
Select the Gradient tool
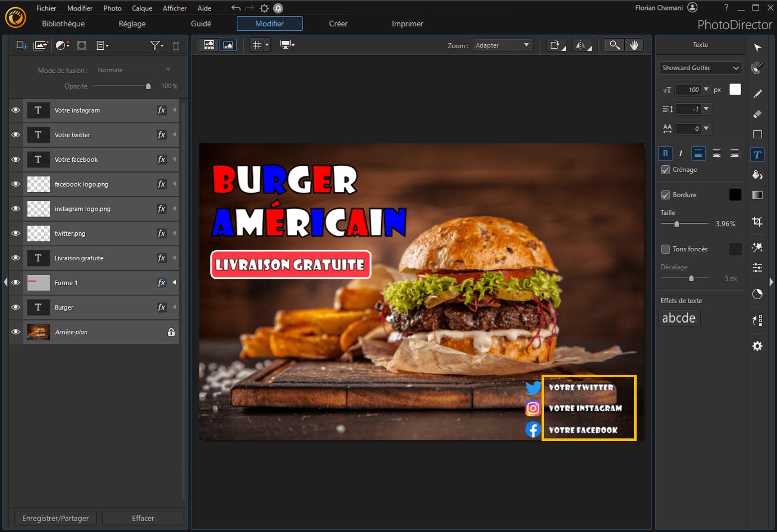coord(757,195)
